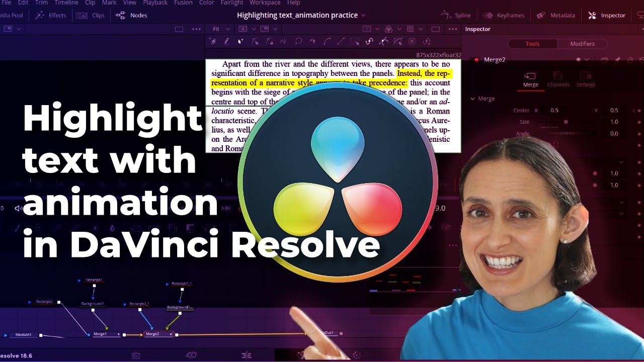
Task: Click the dashed-box select all points icon
Action: pyautogui.click(x=356, y=41)
